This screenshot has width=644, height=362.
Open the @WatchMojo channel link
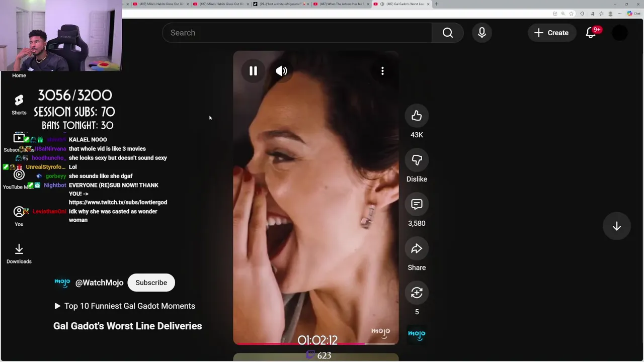pyautogui.click(x=99, y=283)
